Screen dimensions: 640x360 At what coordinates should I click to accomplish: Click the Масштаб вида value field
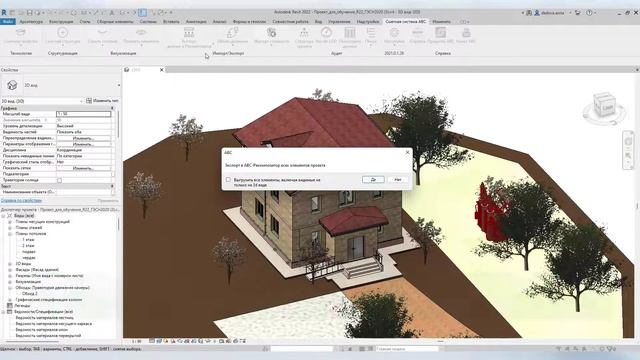pos(84,114)
